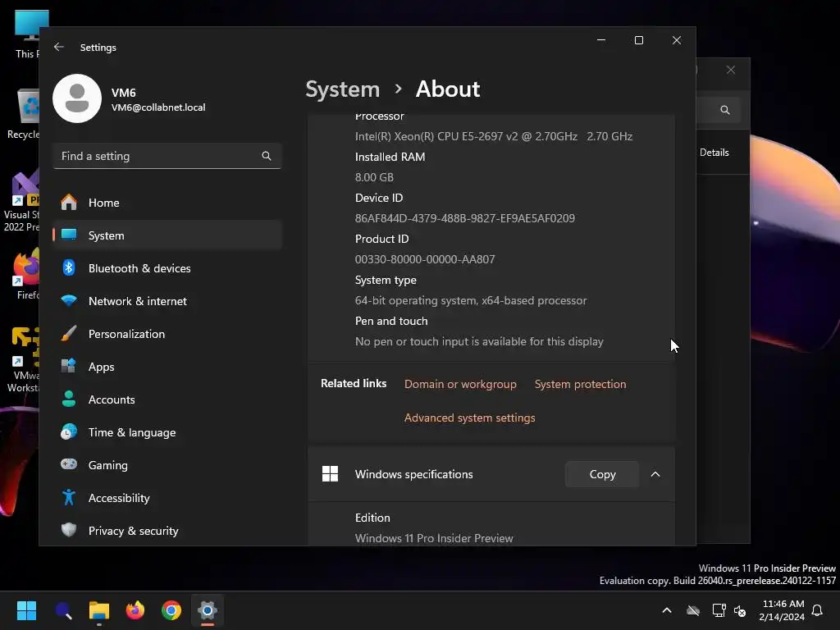
Task: Open Gaming settings
Action: pyautogui.click(x=167, y=465)
